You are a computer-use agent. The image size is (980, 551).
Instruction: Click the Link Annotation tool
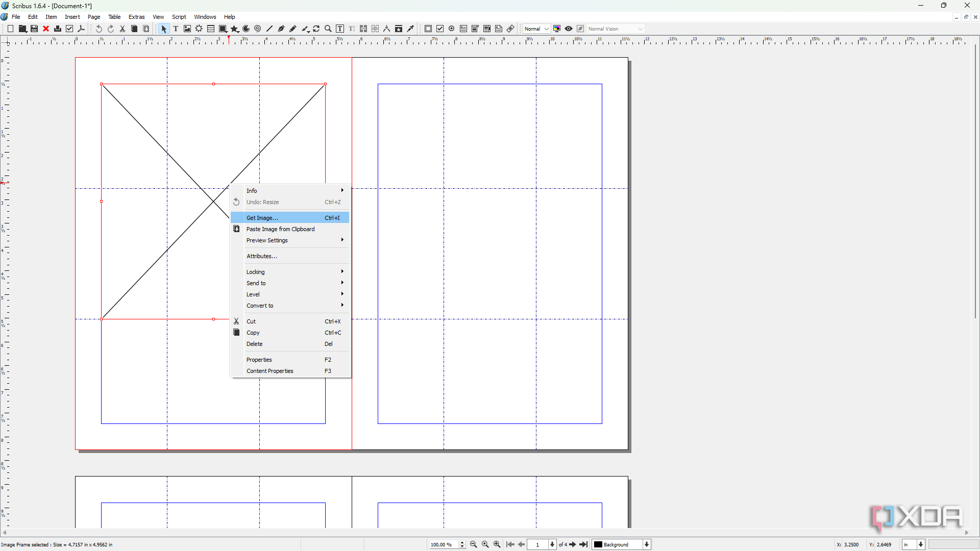tap(510, 29)
